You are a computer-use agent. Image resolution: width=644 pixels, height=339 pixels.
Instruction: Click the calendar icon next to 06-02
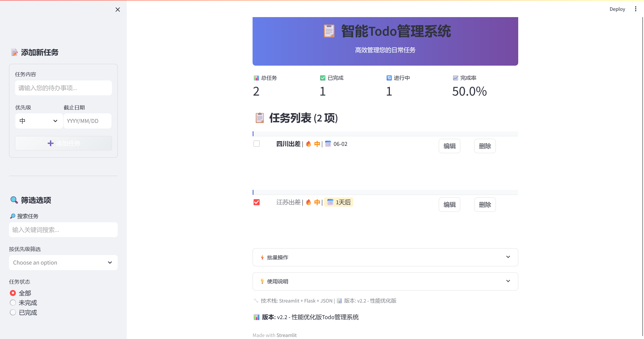[x=328, y=144]
